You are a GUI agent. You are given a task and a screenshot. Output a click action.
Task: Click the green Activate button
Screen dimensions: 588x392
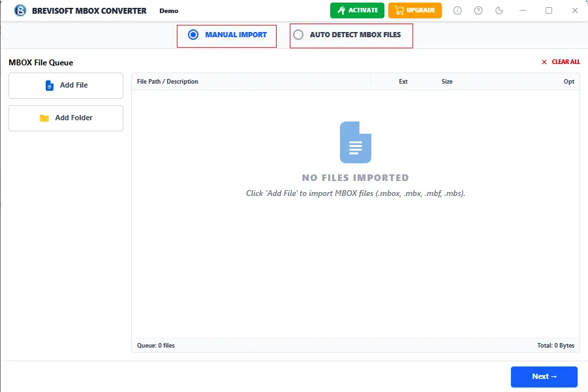(x=357, y=10)
